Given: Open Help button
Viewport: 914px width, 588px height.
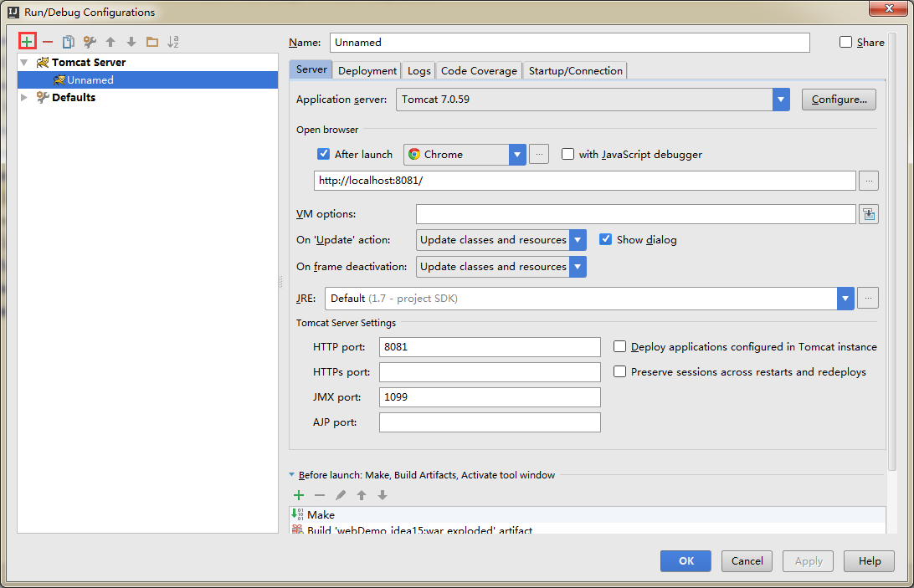Looking at the screenshot, I should pos(869,560).
